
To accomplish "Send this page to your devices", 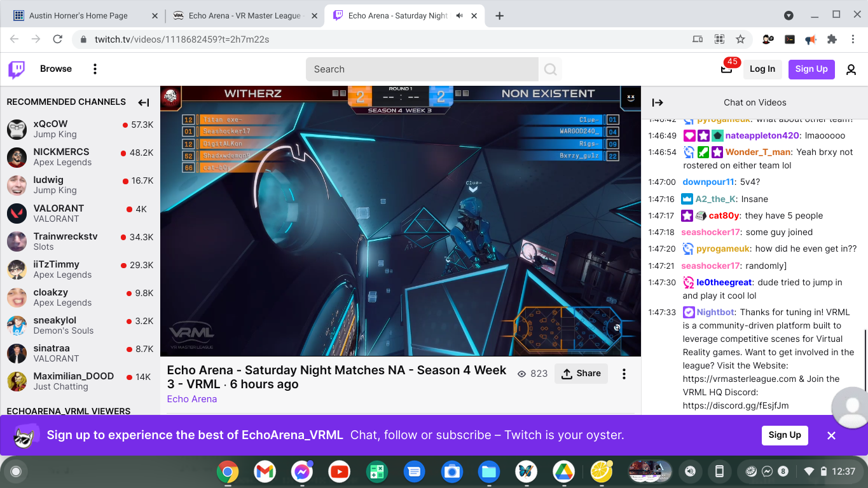I will 698,39.
